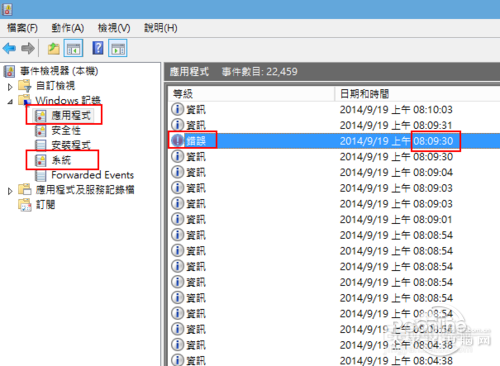Click the info icon of the 08:09:04 event
This screenshot has height=366, width=500.
pos(177,172)
